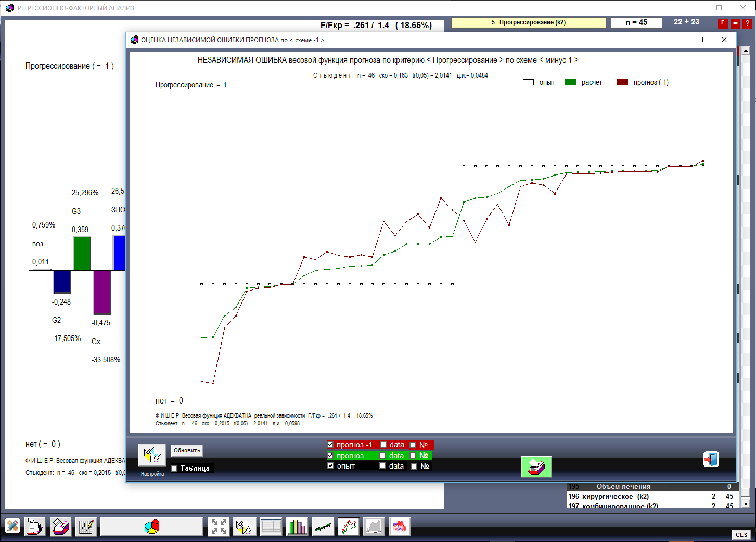Click the scroll down arrow of right list

(746, 503)
